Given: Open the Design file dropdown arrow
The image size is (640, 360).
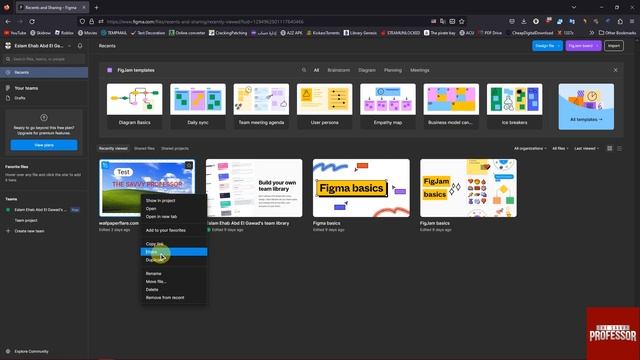Looking at the screenshot, I should tap(559, 46).
